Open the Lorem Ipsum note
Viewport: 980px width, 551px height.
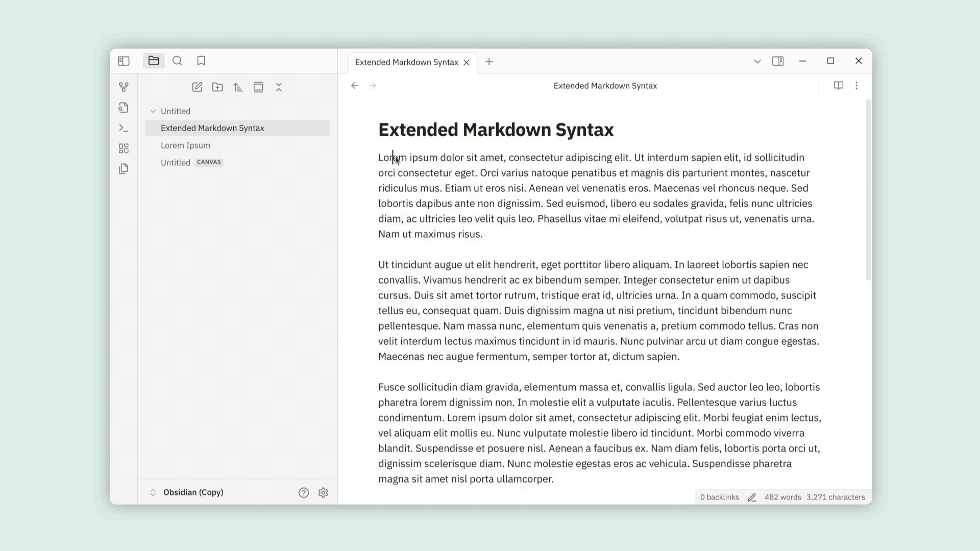(185, 145)
